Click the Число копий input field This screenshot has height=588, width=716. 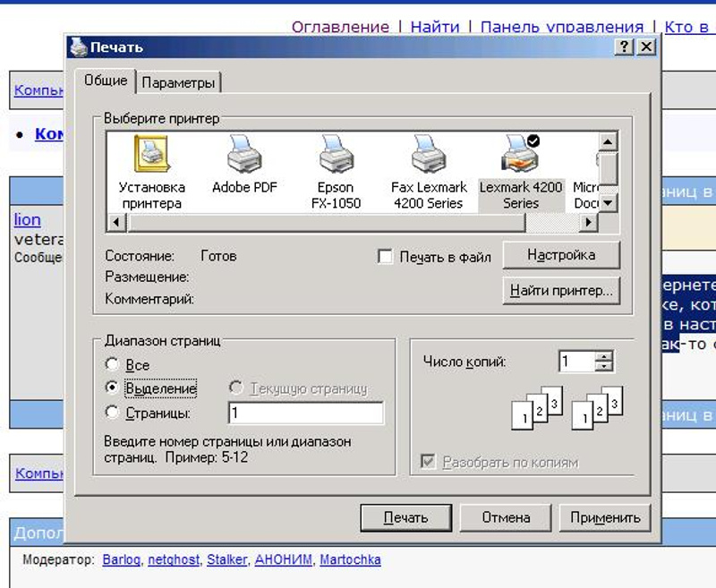(x=576, y=362)
